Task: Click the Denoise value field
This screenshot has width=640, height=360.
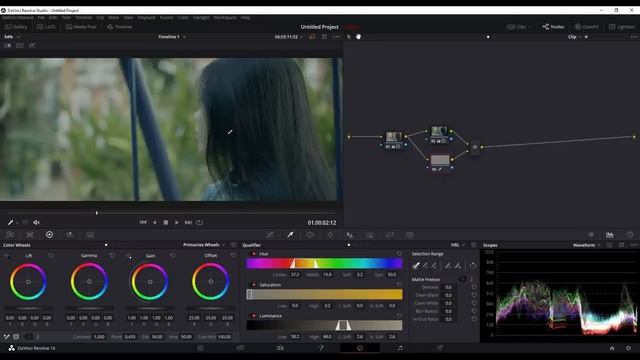Action: tap(448, 287)
